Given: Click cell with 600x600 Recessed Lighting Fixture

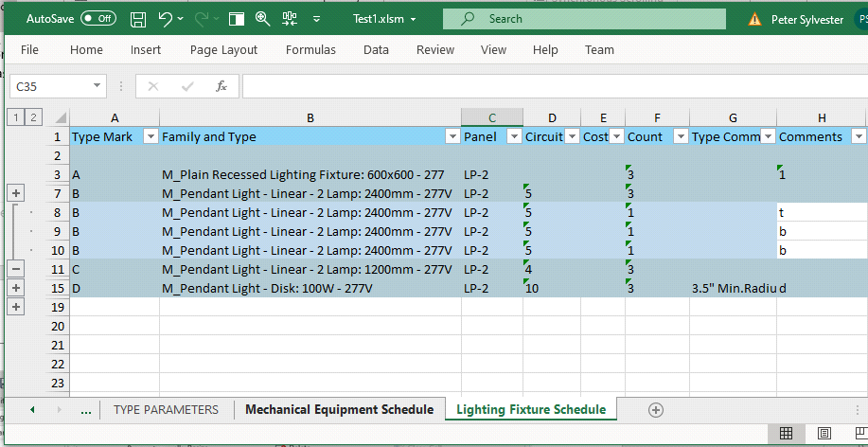Looking at the screenshot, I should tap(310, 175).
